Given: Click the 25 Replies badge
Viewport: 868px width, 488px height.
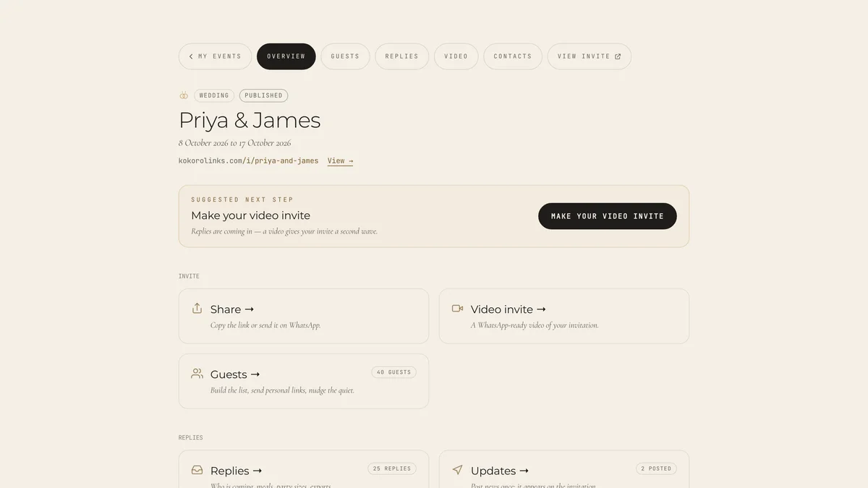Looking at the screenshot, I should 392,468.
